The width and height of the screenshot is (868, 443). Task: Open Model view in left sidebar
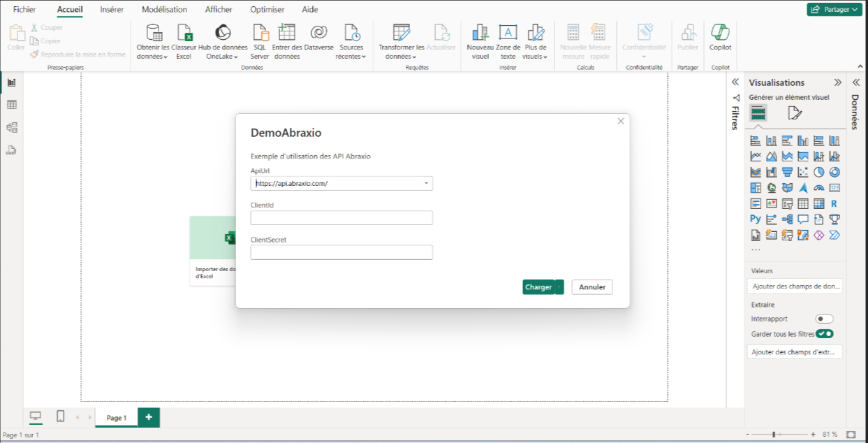tap(11, 127)
